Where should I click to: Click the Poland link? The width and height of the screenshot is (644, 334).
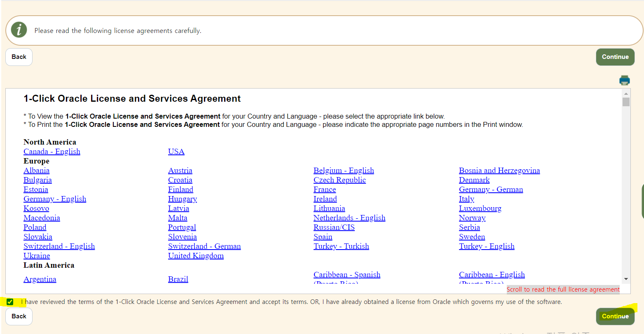coord(35,227)
